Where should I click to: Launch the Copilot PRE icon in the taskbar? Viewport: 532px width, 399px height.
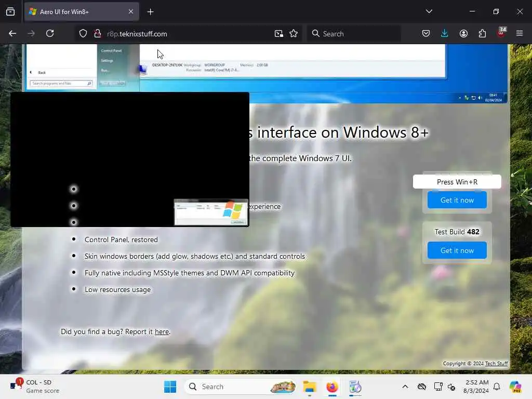(515, 387)
